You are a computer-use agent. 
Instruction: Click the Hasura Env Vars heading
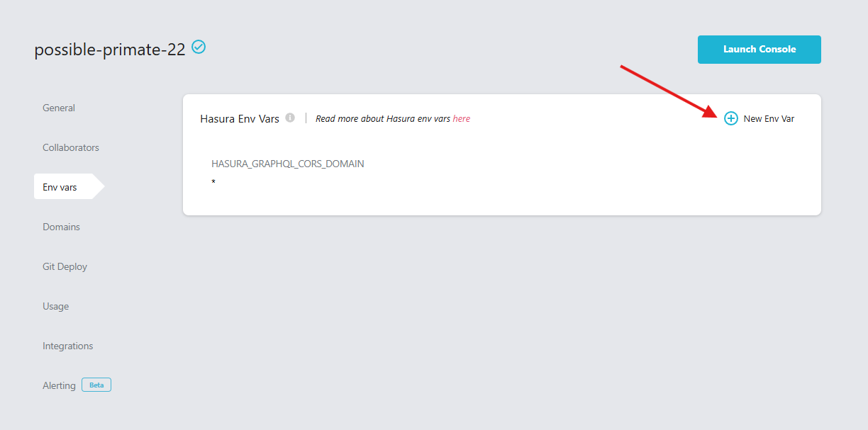(239, 118)
